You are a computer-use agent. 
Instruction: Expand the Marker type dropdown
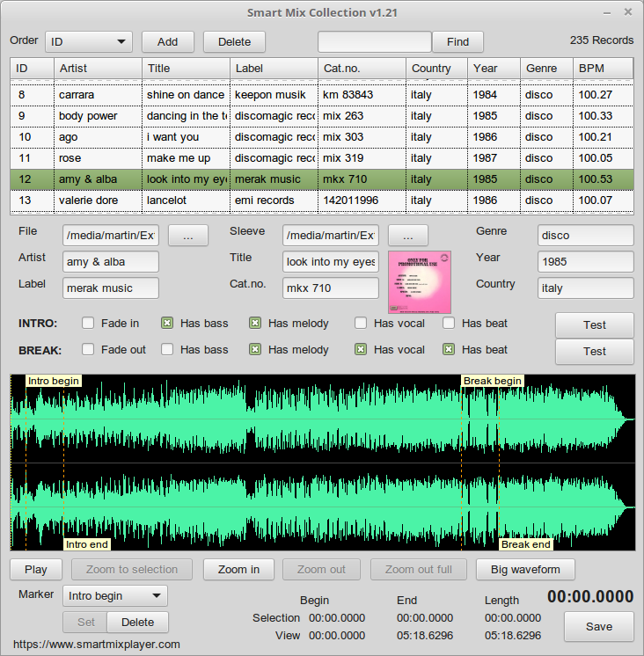[x=114, y=596]
